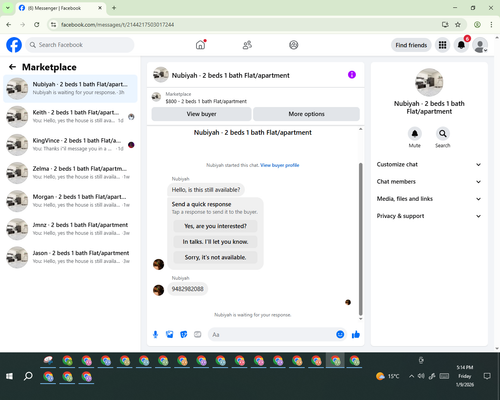Go back in the browser
The image size is (500, 400).
pos(9,25)
